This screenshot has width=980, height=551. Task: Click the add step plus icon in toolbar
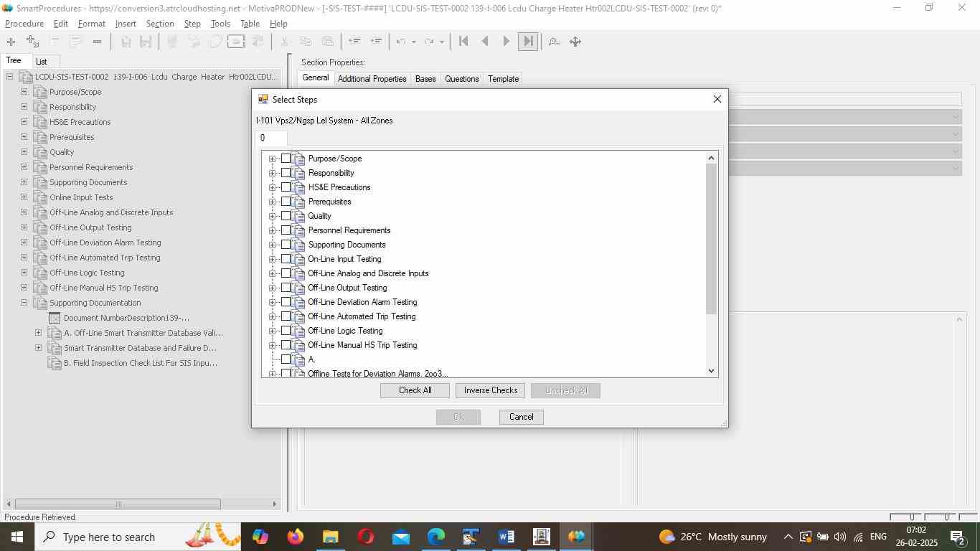pos(11,42)
